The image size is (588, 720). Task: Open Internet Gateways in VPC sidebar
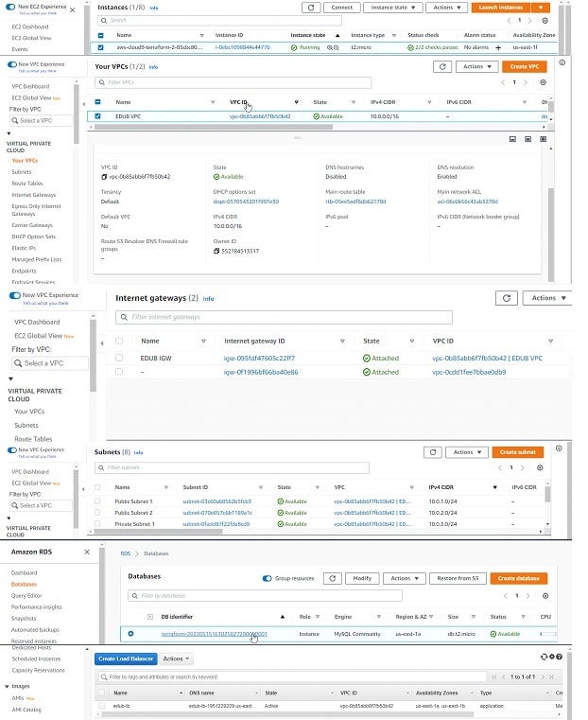(33, 195)
